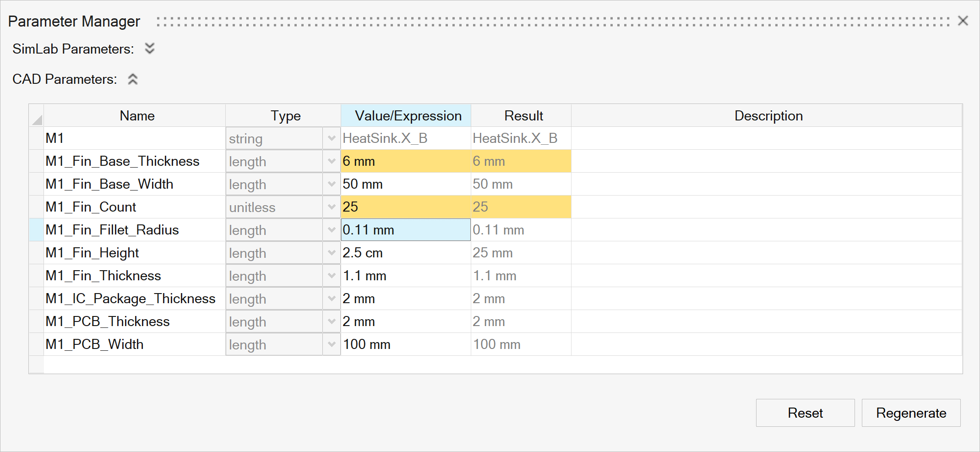980x452 pixels.
Task: Click row header for M1_Fin_Fillet_Radius
Action: [x=37, y=230]
